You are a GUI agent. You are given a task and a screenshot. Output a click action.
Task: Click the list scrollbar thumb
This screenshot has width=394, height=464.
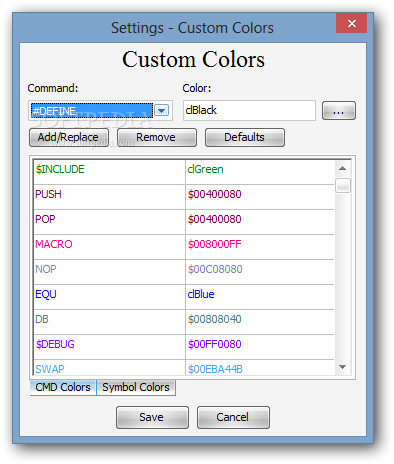(x=343, y=186)
